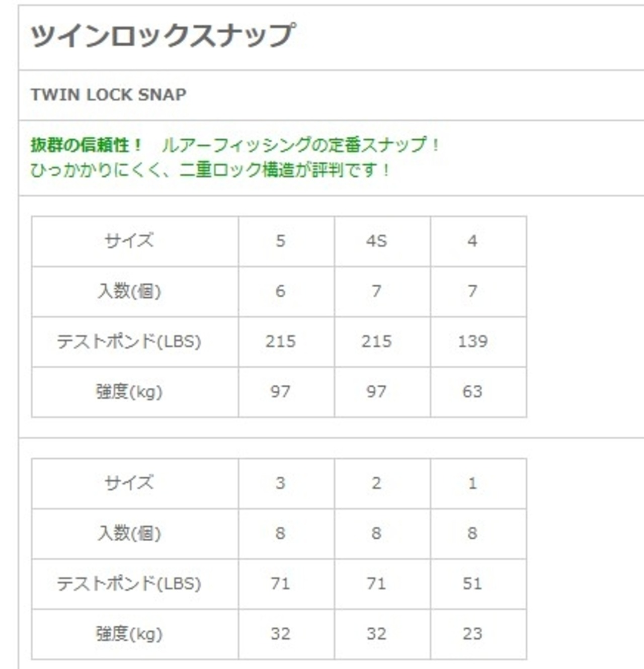Viewport: 644px width, 669px height.
Task: Click the green 抜群の信頼性！ bold text
Action: [87, 145]
